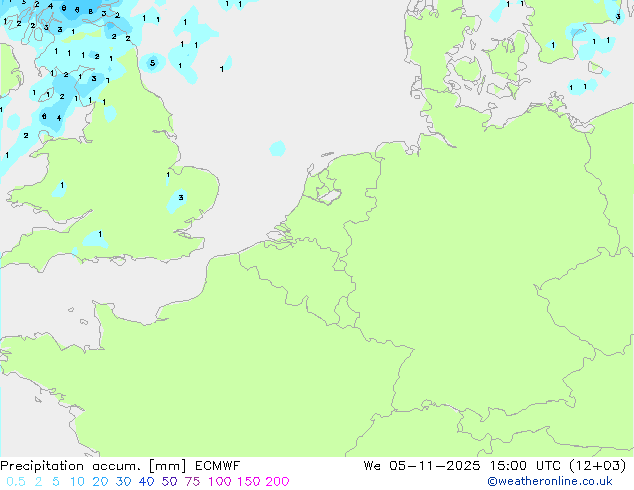The image size is (634, 490).
Task: Select the '75' legend value
Action: tap(192, 482)
